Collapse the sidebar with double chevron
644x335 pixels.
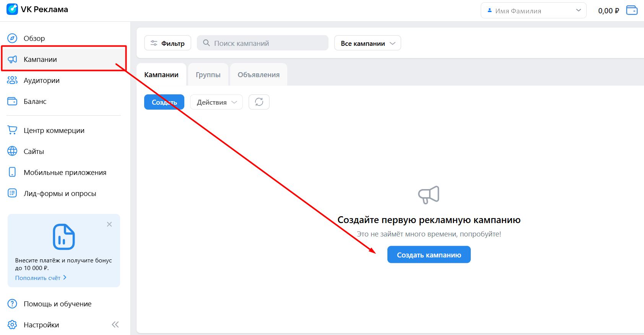[x=115, y=325]
